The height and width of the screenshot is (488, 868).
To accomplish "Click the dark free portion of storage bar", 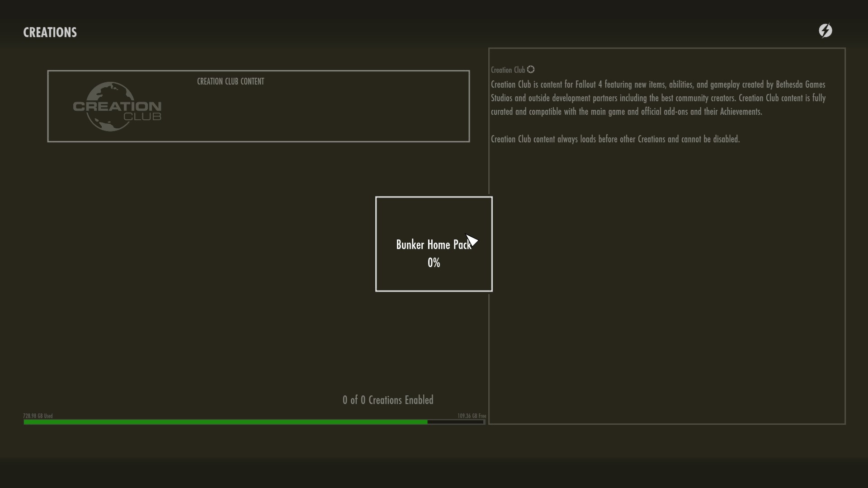I will (x=455, y=422).
